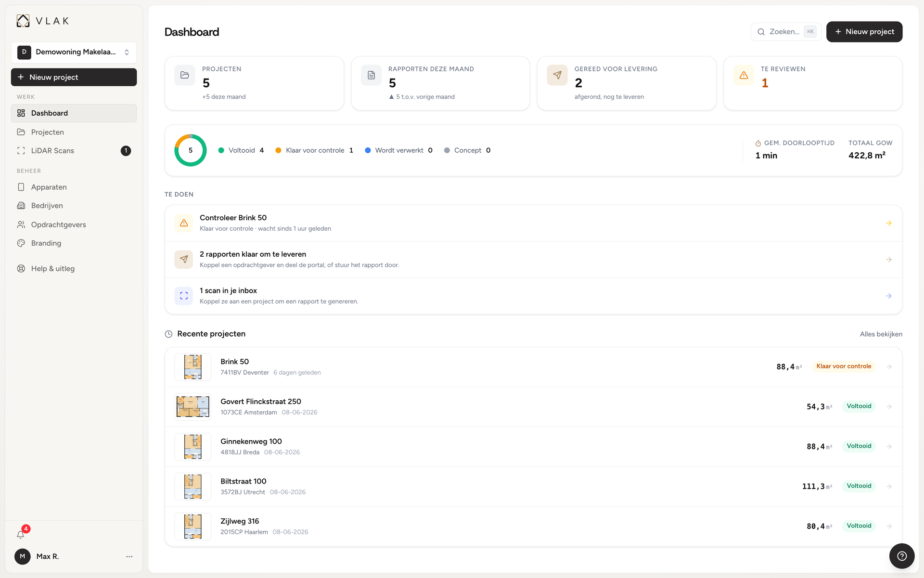924x578 pixels.
Task: Click the 111,3 m² area value
Action: (x=817, y=486)
